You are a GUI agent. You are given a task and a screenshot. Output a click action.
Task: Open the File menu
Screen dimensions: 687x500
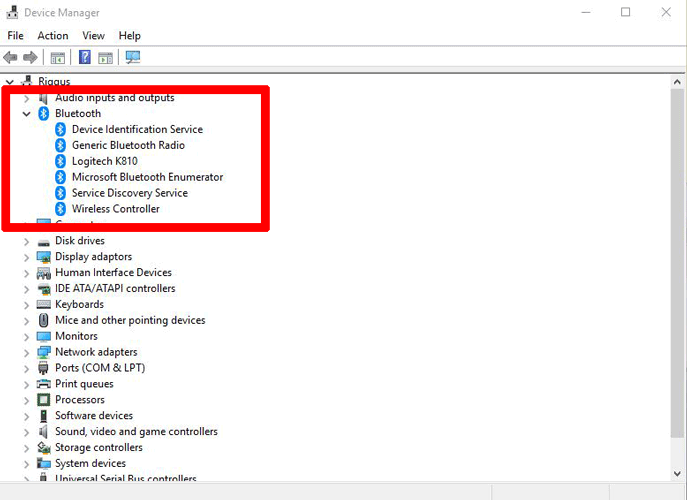[15, 35]
